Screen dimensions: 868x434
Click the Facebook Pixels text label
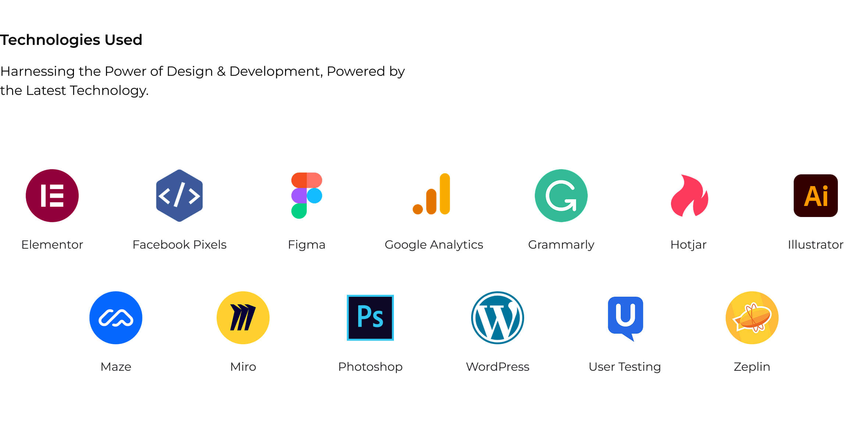coord(179,245)
